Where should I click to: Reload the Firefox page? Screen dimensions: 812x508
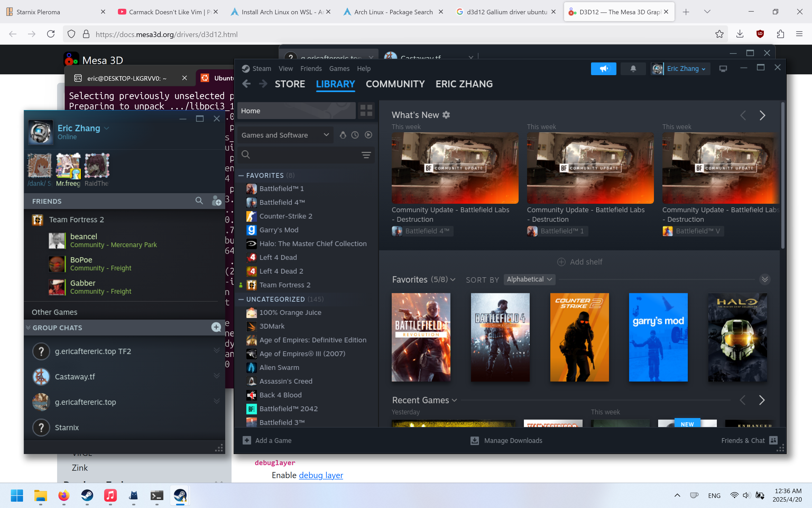tap(51, 34)
